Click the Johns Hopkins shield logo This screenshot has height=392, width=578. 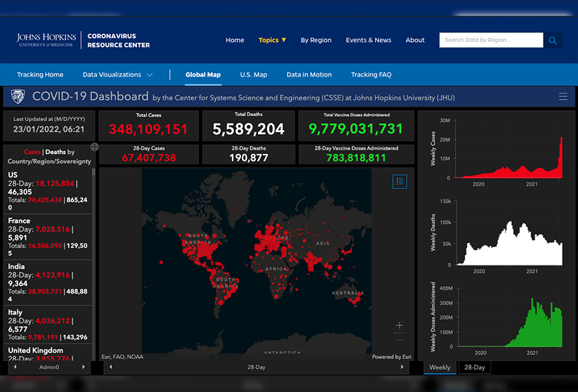point(18,96)
